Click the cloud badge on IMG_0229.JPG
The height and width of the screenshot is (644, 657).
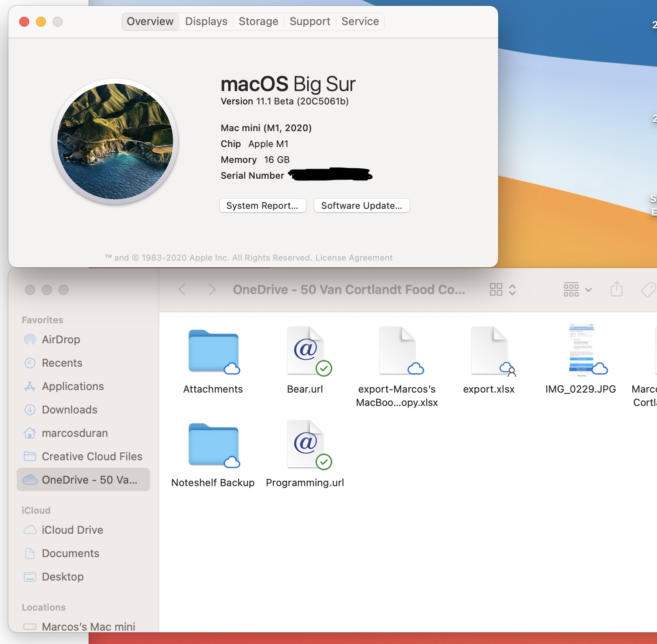(600, 369)
